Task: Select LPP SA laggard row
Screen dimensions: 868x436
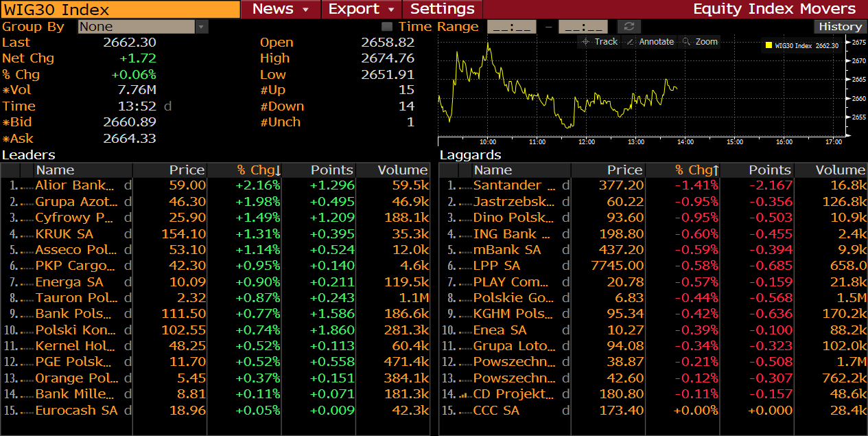Action: point(653,266)
